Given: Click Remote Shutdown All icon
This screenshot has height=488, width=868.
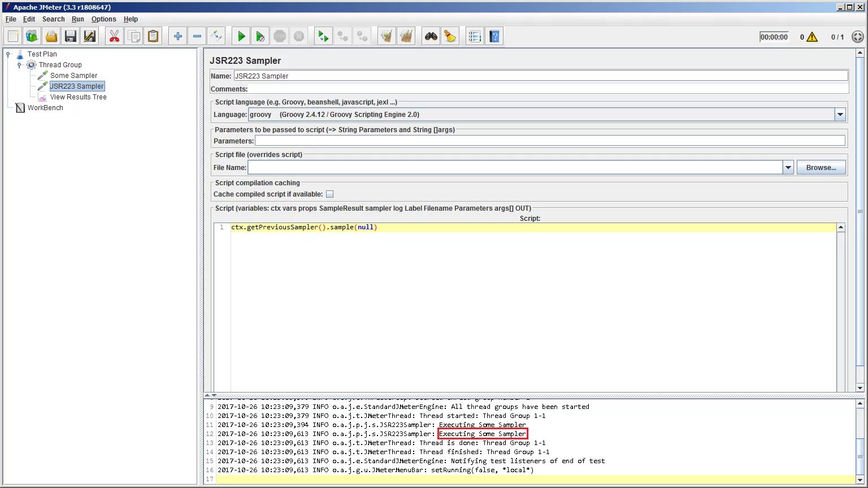Looking at the screenshot, I should pos(362,37).
